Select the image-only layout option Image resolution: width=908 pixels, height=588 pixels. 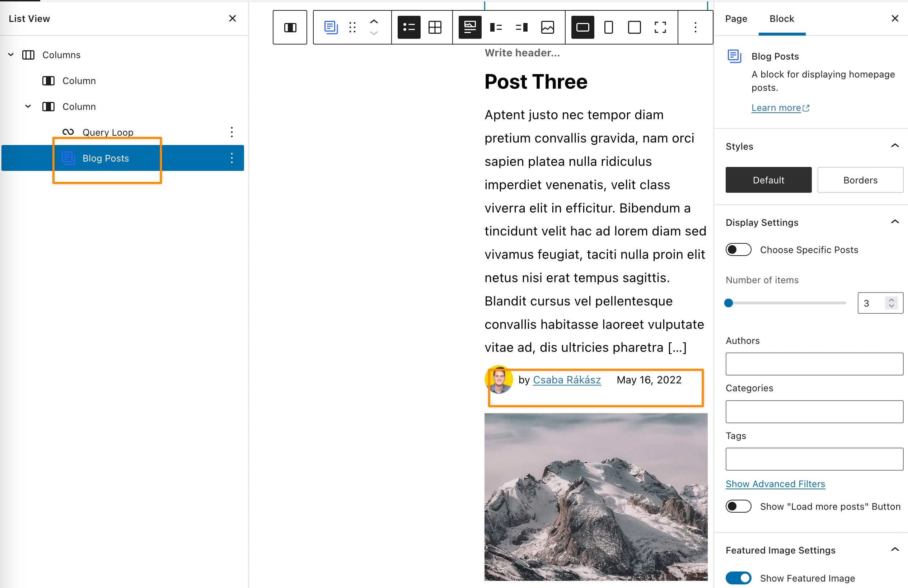547,27
